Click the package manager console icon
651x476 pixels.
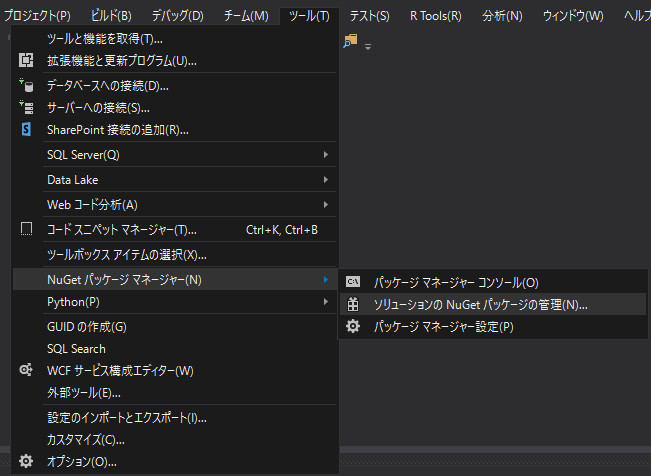(353, 282)
